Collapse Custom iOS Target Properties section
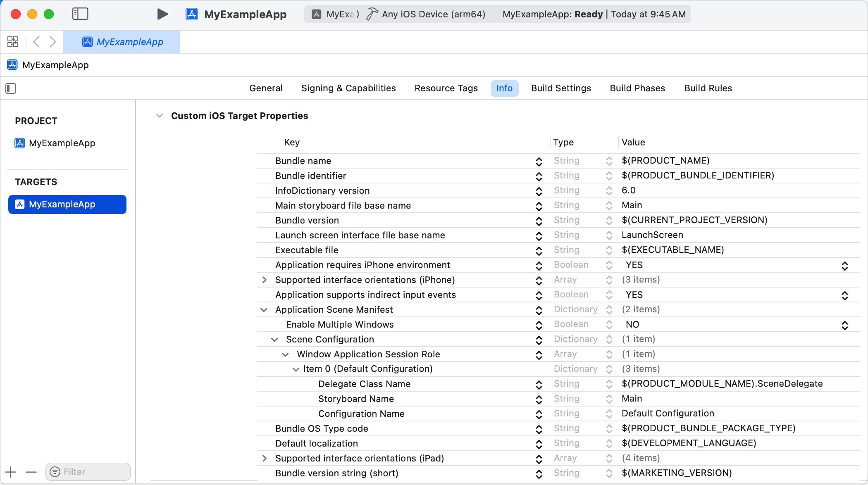 coord(160,116)
